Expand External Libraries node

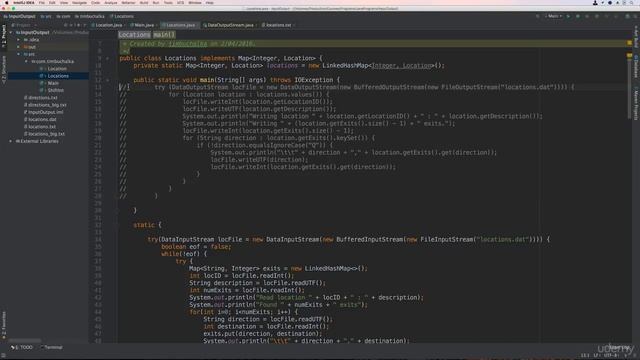[11, 141]
